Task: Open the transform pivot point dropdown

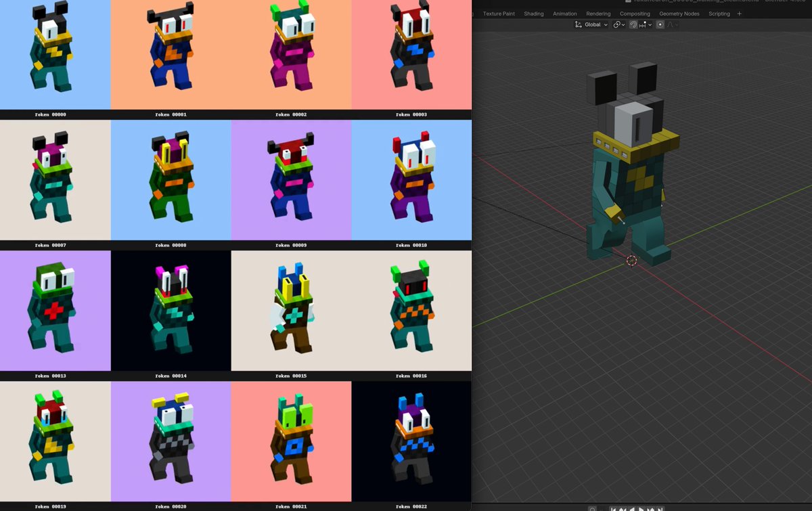Action: point(618,24)
